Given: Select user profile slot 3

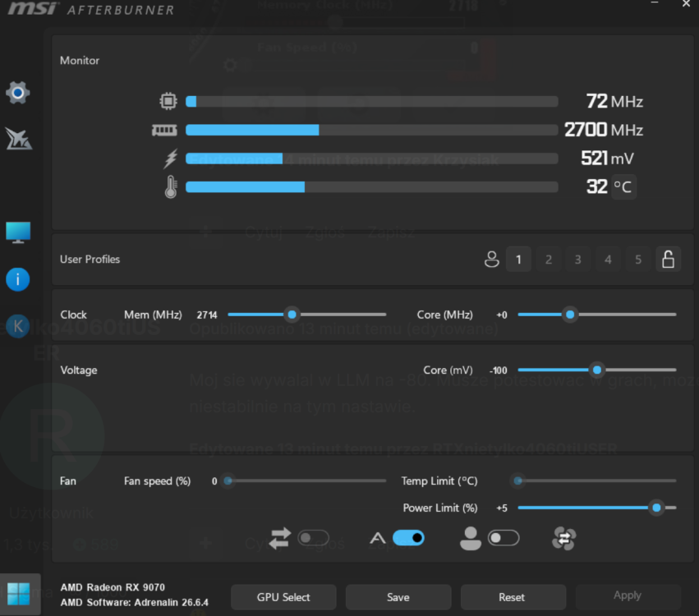Looking at the screenshot, I should coord(577,259).
